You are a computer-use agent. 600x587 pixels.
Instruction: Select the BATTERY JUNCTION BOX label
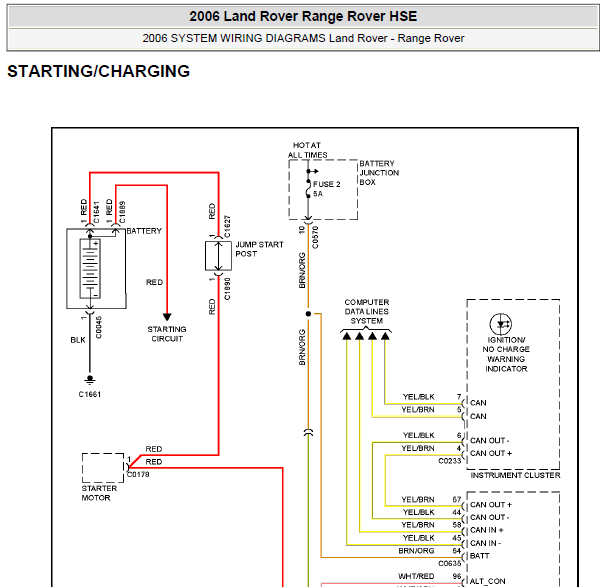click(379, 173)
